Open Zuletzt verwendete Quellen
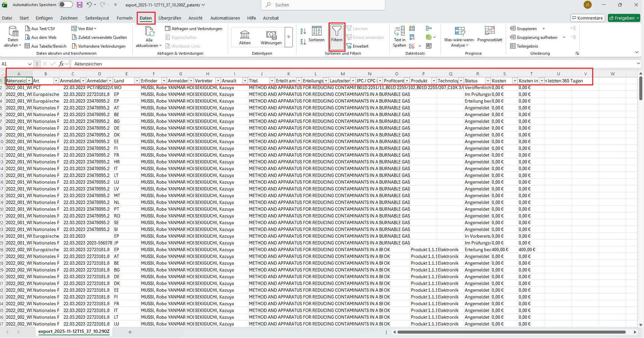The width and height of the screenshot is (644, 338). 99,37
